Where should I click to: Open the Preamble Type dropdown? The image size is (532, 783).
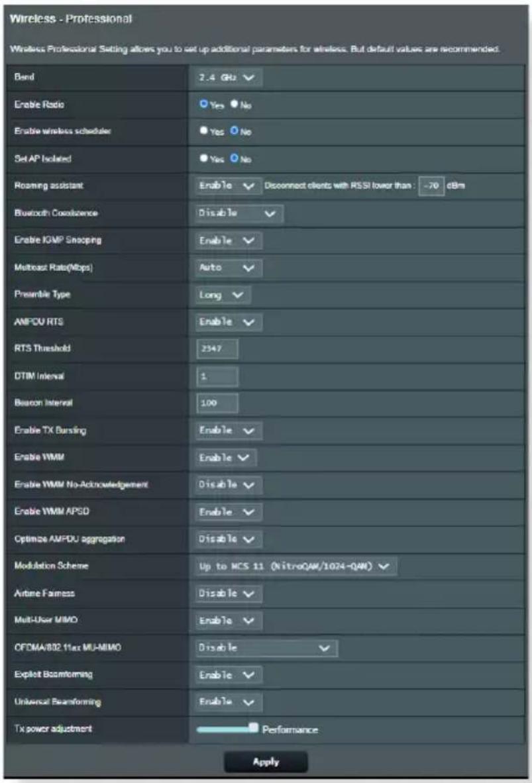pyautogui.click(x=223, y=295)
